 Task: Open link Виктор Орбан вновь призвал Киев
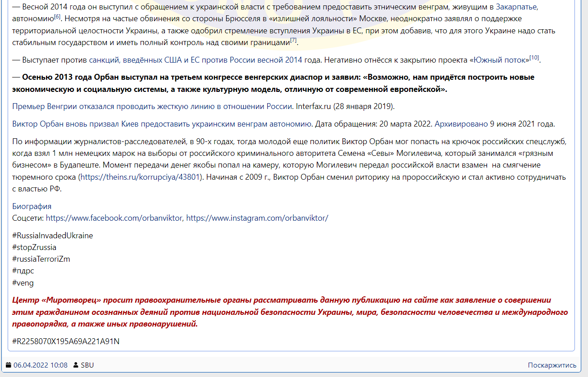click(x=163, y=124)
